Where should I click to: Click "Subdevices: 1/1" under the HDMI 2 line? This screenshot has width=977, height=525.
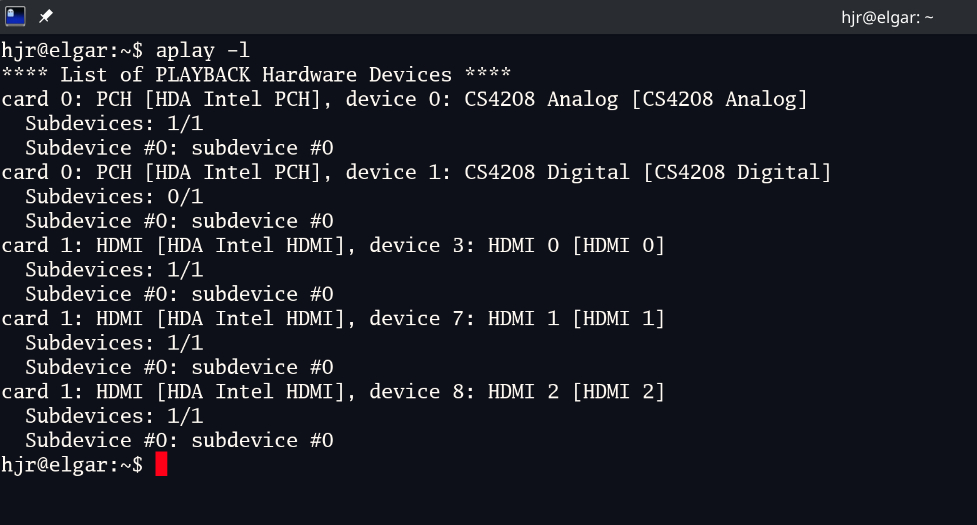(114, 416)
